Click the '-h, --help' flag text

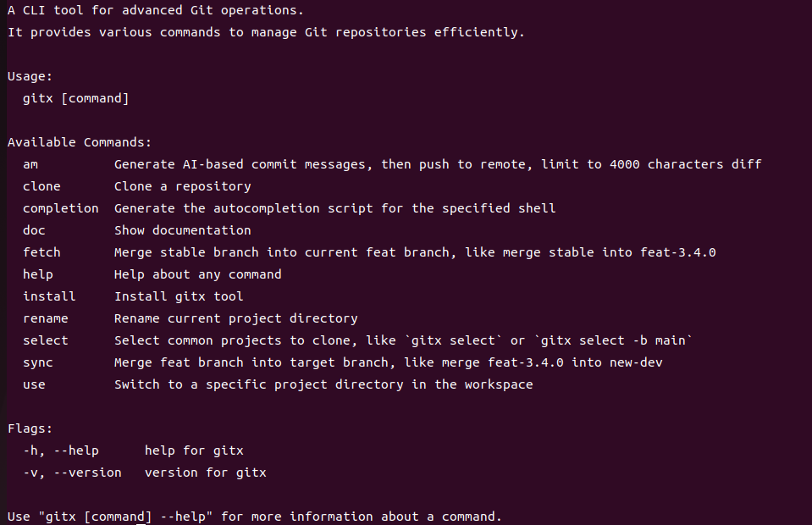61,450
